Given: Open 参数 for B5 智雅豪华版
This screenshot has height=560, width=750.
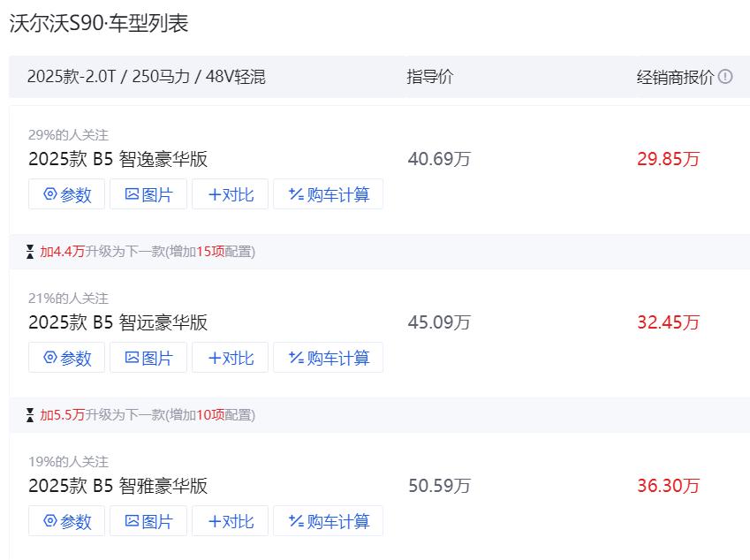Looking at the screenshot, I should pyautogui.click(x=66, y=521).
